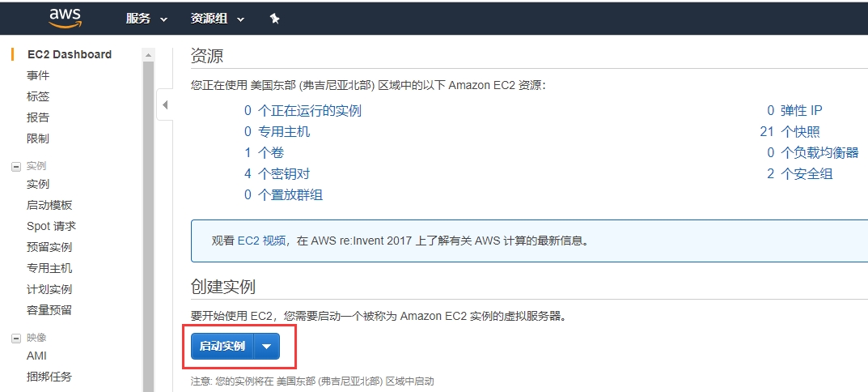This screenshot has height=392, width=868.
Task: Open the AMI sidebar item
Action: [37, 356]
